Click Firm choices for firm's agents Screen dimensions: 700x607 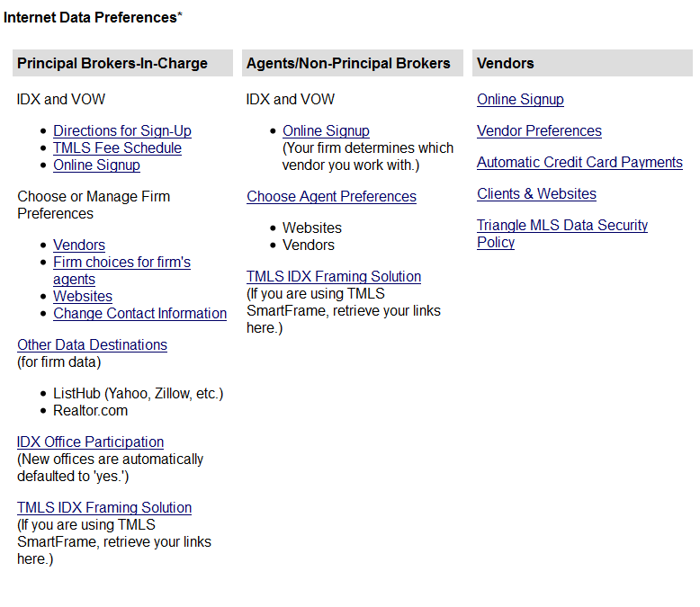point(121,262)
